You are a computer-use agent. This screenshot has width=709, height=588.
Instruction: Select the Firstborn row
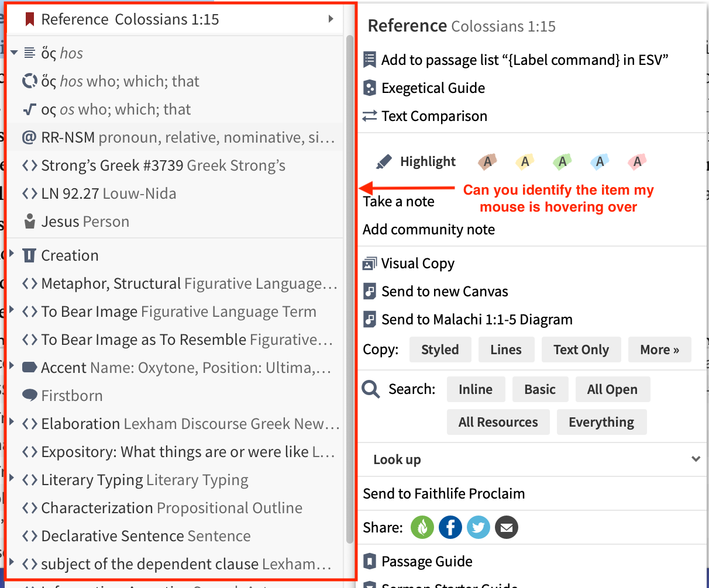click(x=175, y=396)
